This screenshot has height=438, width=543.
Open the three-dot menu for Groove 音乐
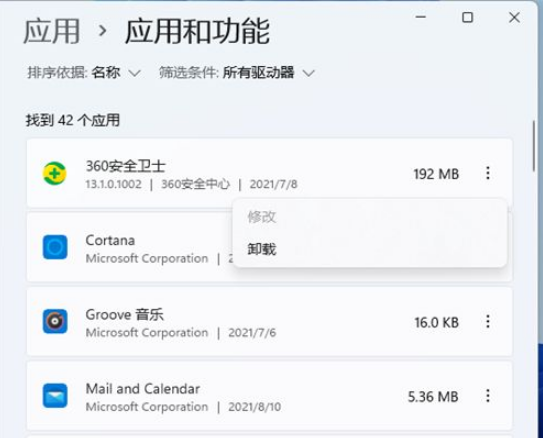[x=488, y=322]
